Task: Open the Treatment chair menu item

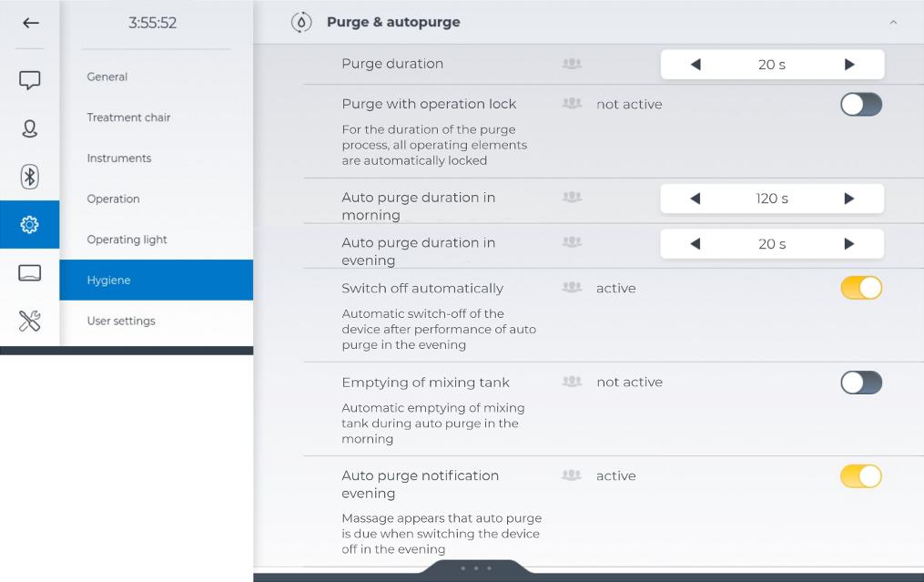Action: click(128, 117)
